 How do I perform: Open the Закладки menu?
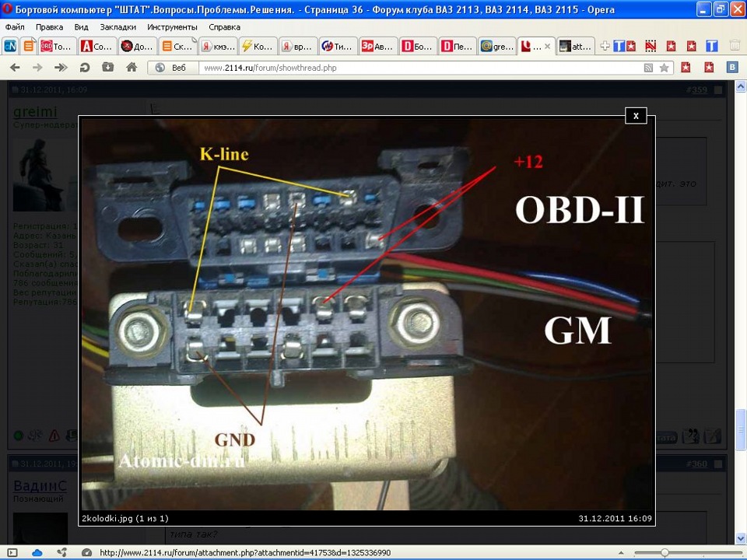coord(117,27)
